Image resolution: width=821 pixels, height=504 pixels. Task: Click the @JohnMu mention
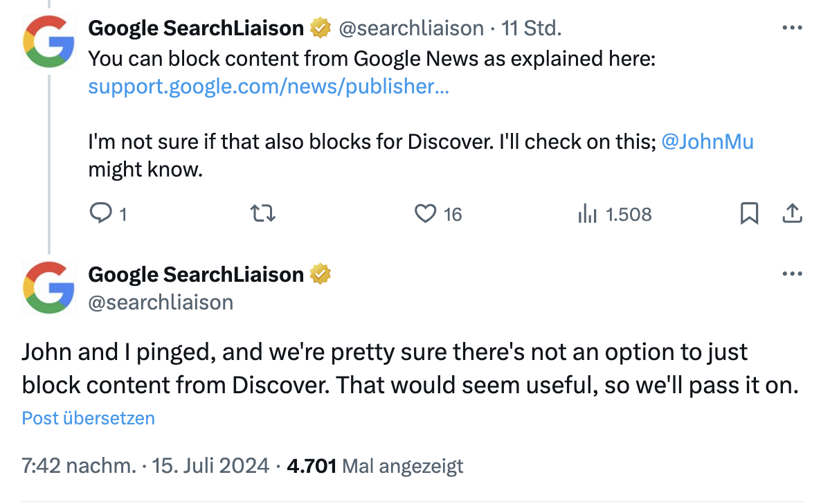coord(708,141)
